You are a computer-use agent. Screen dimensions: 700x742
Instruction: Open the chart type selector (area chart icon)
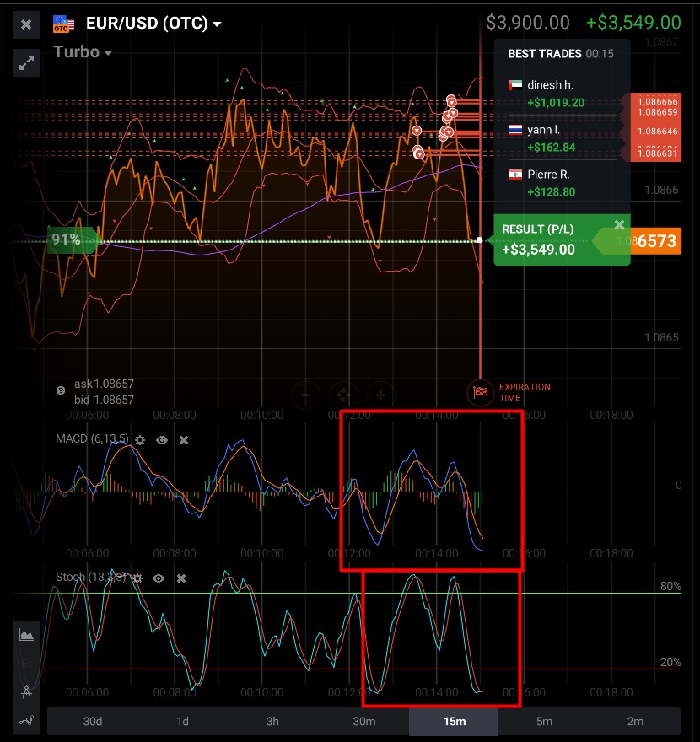26,635
